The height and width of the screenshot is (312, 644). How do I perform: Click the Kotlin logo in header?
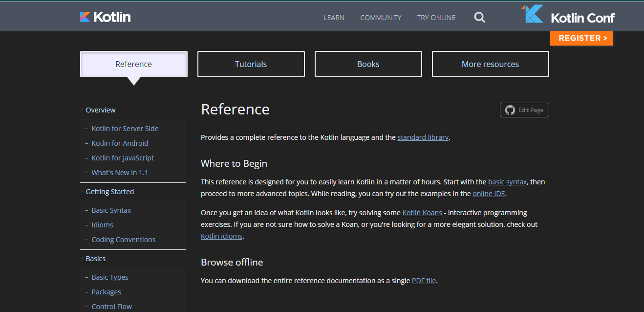coord(106,17)
